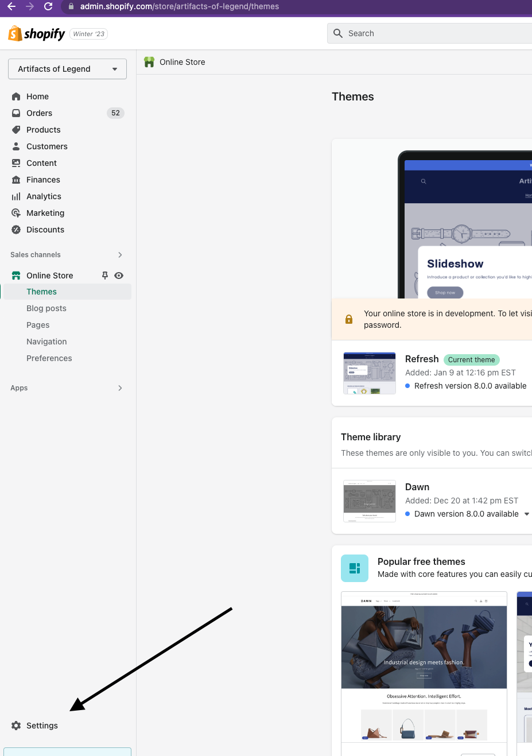This screenshot has height=756, width=532.
Task: Click the browser address bar URL
Action: pyautogui.click(x=180, y=6)
